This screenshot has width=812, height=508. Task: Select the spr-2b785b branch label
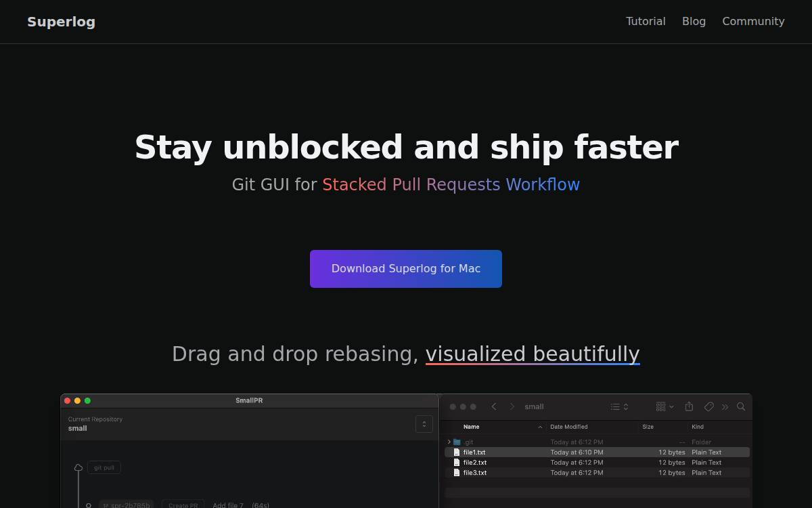point(126,505)
